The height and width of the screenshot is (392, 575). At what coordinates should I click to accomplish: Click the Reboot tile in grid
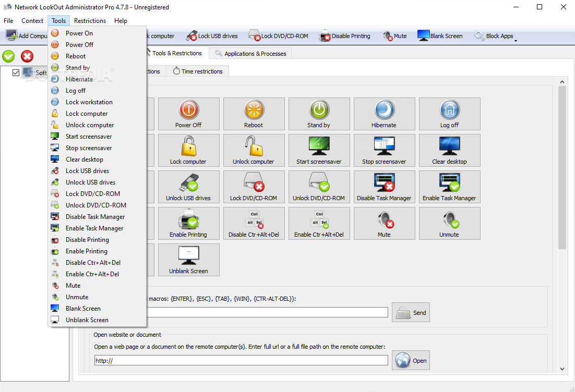coord(254,114)
